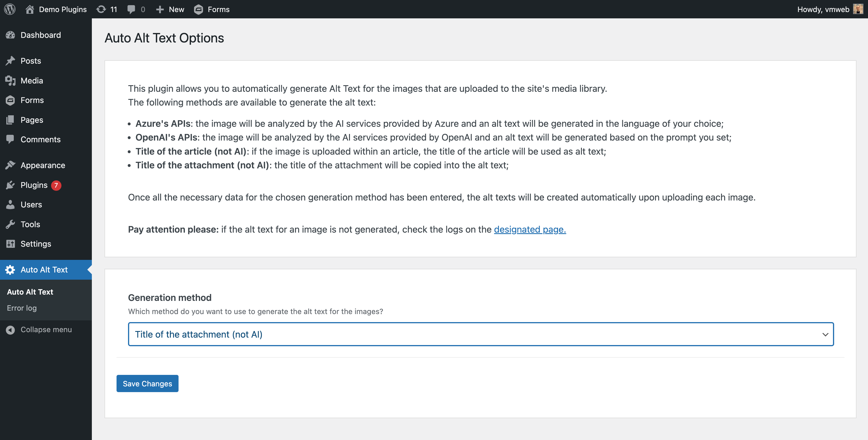Select Title of the attachment option
Image resolution: width=868 pixels, height=440 pixels.
click(x=480, y=334)
